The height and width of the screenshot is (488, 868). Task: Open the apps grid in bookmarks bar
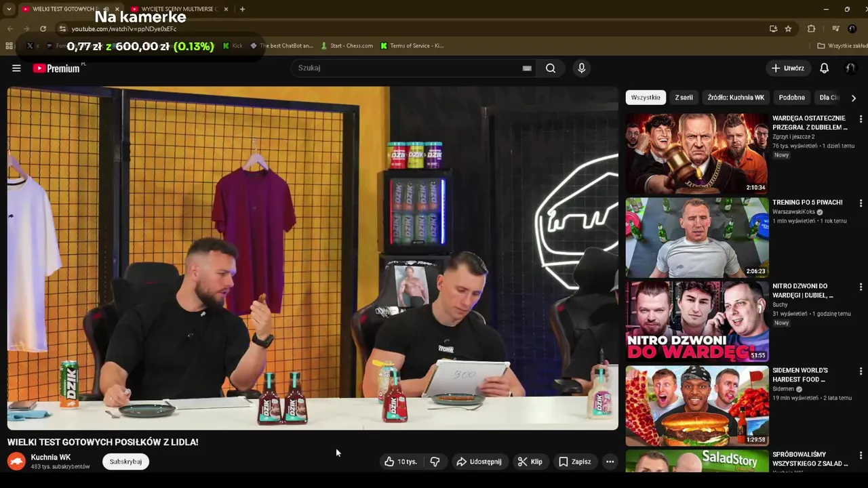tap(9, 45)
